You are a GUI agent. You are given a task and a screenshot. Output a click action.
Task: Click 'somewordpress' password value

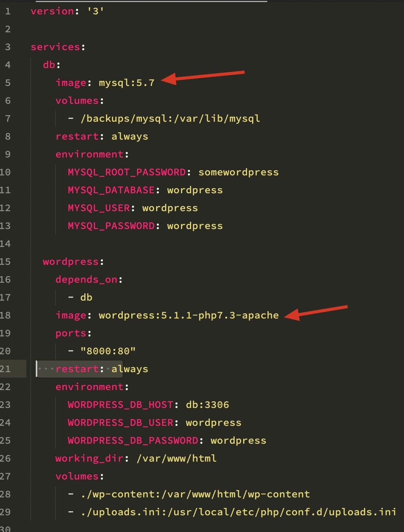(x=239, y=172)
